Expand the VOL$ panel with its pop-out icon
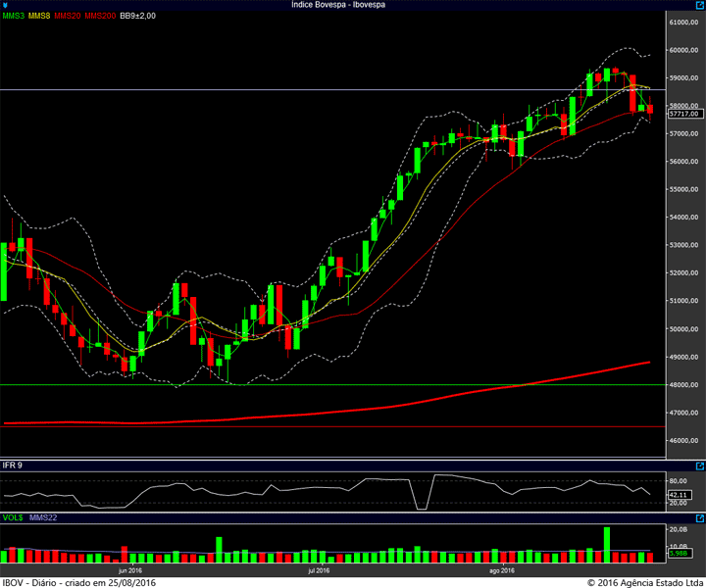Screen dimensions: 706x588 point(700,518)
